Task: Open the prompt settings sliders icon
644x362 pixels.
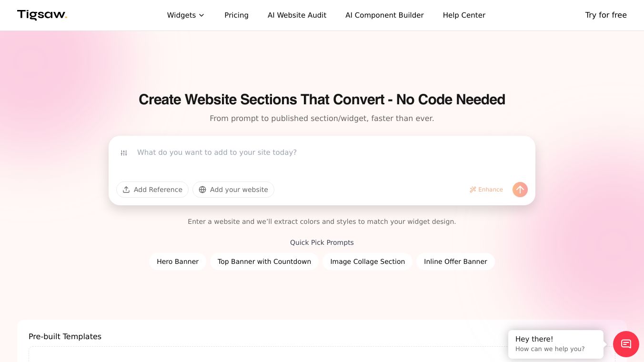Action: 124,153
